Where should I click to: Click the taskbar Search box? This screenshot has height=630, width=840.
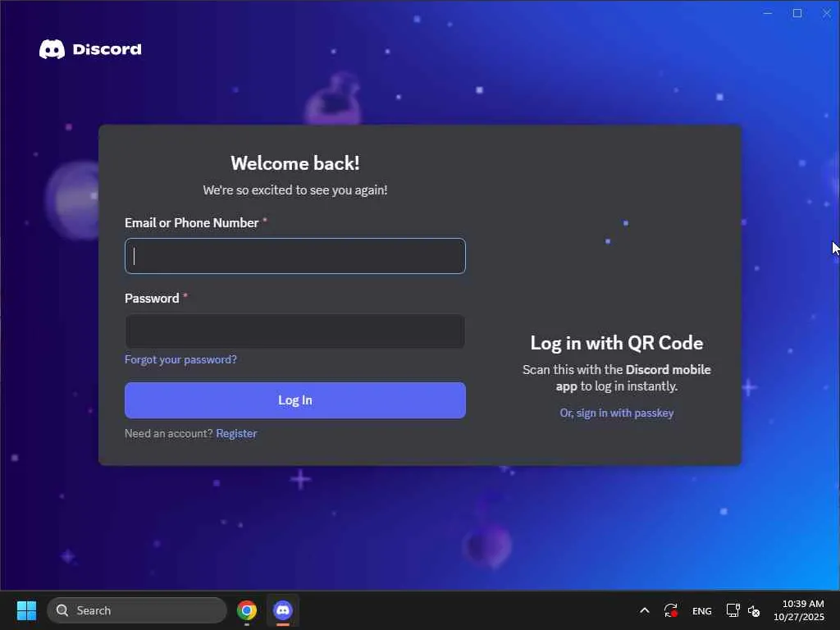pyautogui.click(x=137, y=610)
